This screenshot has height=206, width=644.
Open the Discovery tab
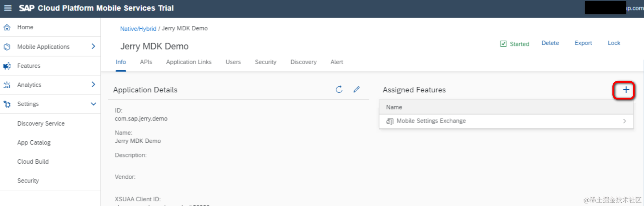pyautogui.click(x=303, y=62)
